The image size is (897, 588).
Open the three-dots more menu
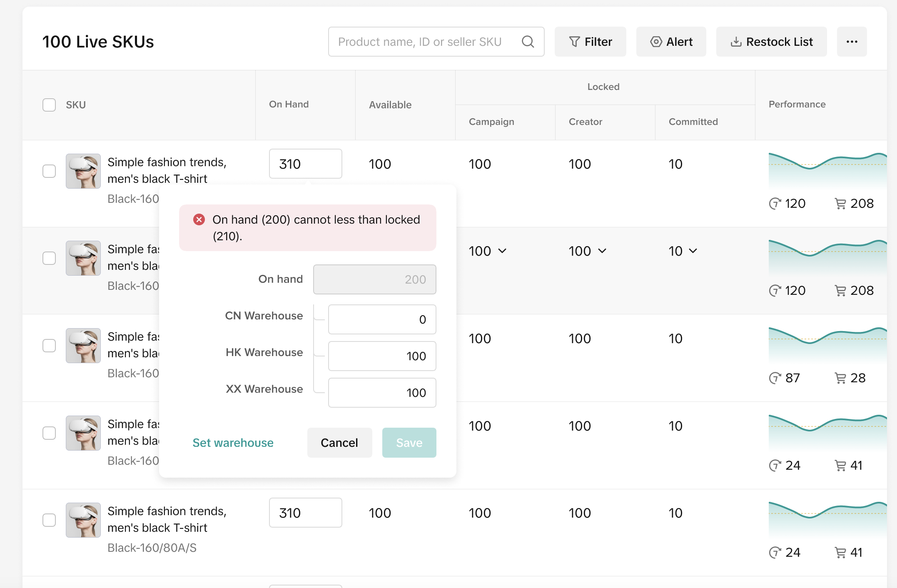click(852, 42)
